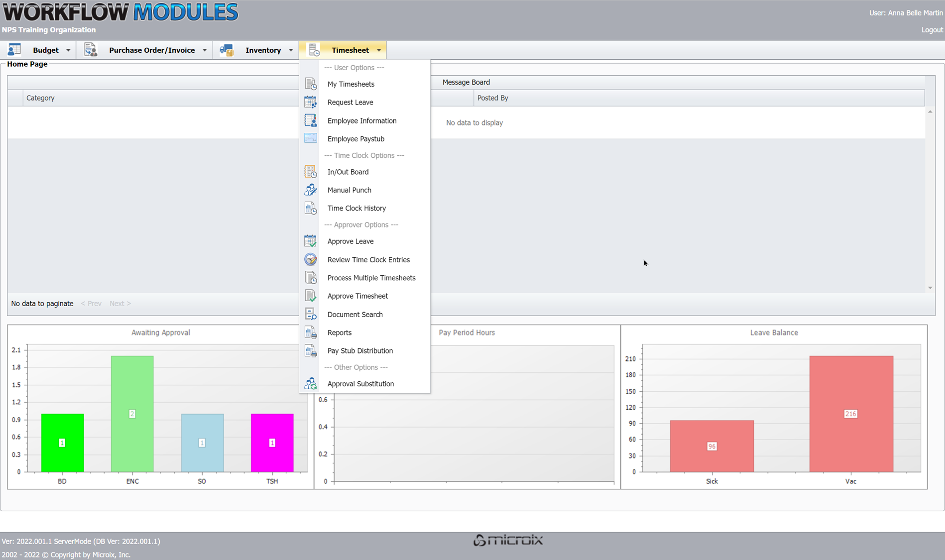
Task: Click the Document Search icon
Action: (310, 315)
